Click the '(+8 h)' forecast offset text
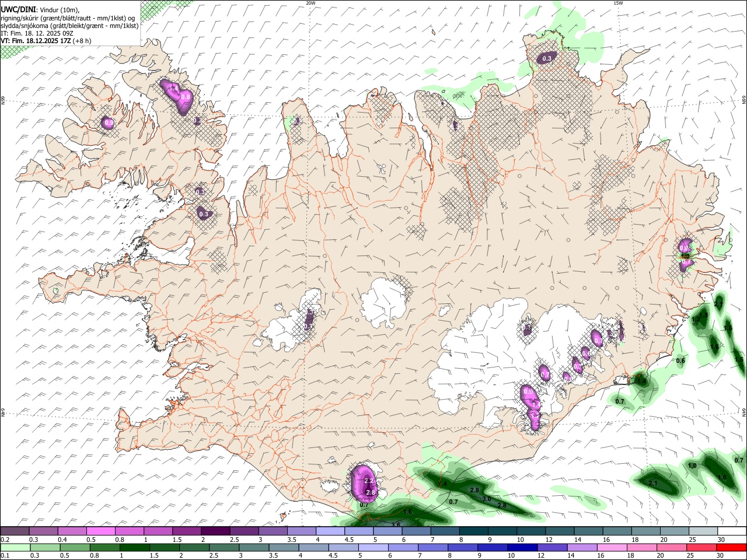747x560 pixels. (x=82, y=41)
